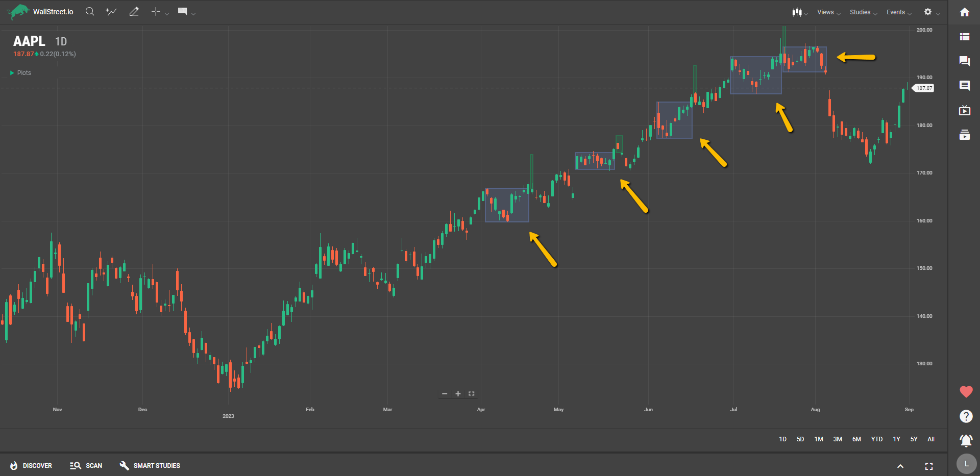
Task: Reset chart zoom with the frame icon
Action: point(471,394)
